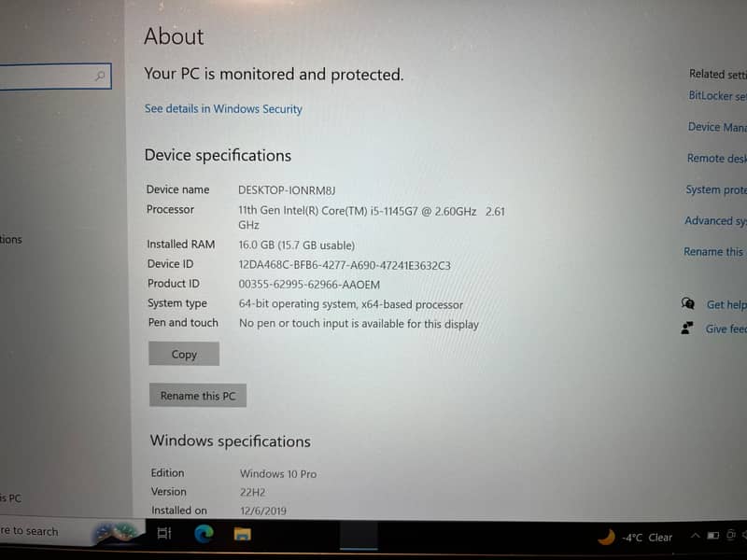The image size is (747, 560).
Task: Switch to the active Settings taskbar window
Action: click(359, 535)
